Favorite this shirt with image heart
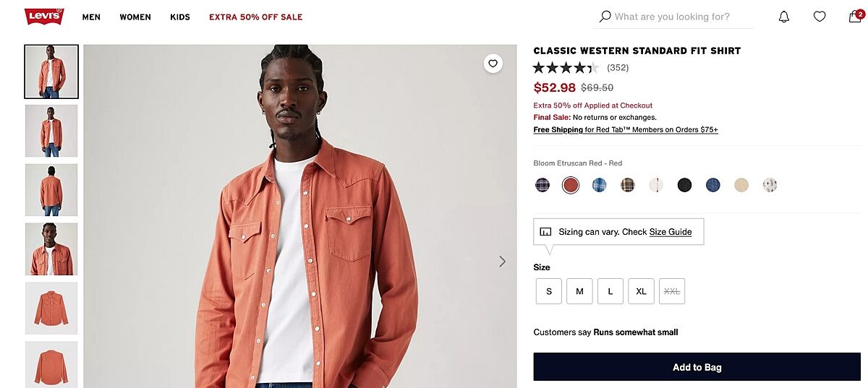 [x=493, y=64]
